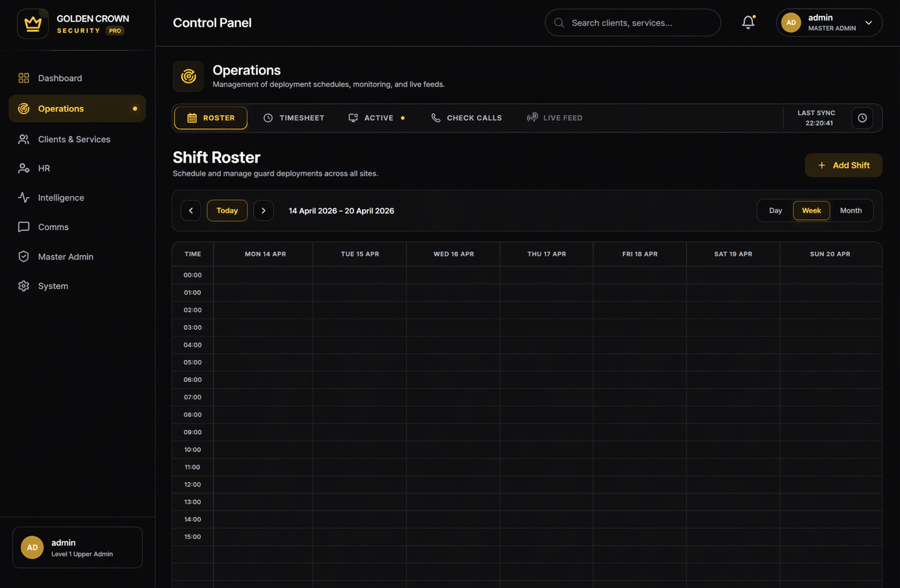
Task: Enable Day view mode
Action: [775, 210]
